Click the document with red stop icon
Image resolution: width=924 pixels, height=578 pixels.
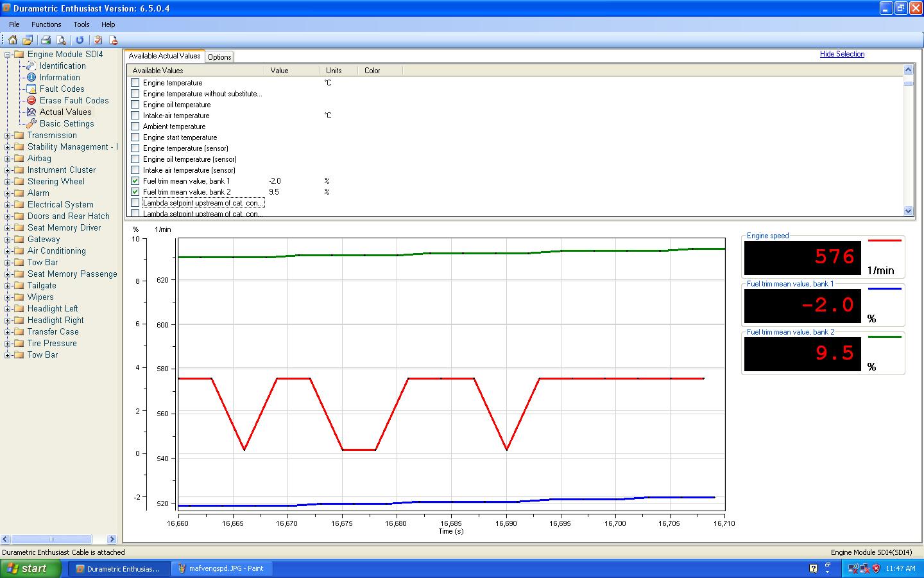(x=112, y=40)
